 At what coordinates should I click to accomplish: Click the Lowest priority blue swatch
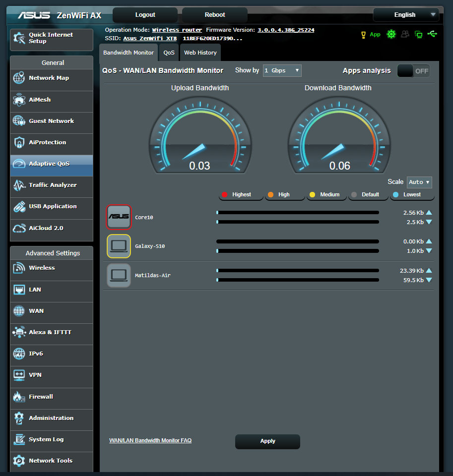click(x=395, y=194)
